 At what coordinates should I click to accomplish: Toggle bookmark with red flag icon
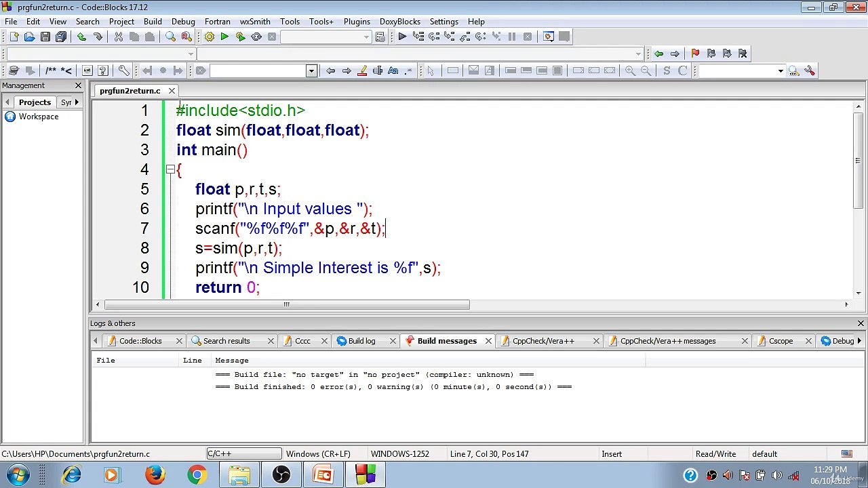[695, 54]
